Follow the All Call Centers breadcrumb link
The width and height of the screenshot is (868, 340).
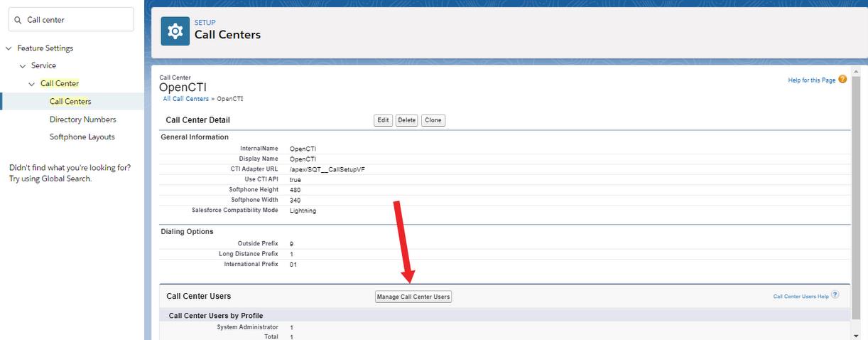186,99
